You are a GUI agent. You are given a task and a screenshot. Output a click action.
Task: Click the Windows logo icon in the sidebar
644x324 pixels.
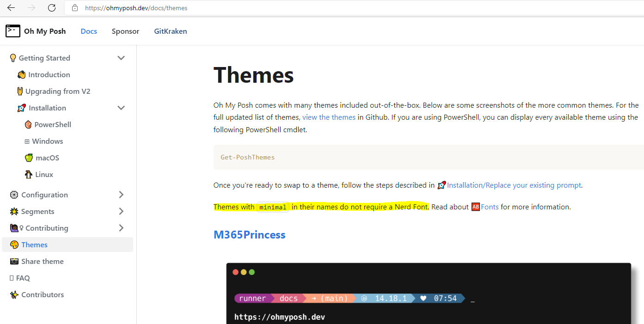[x=27, y=141]
